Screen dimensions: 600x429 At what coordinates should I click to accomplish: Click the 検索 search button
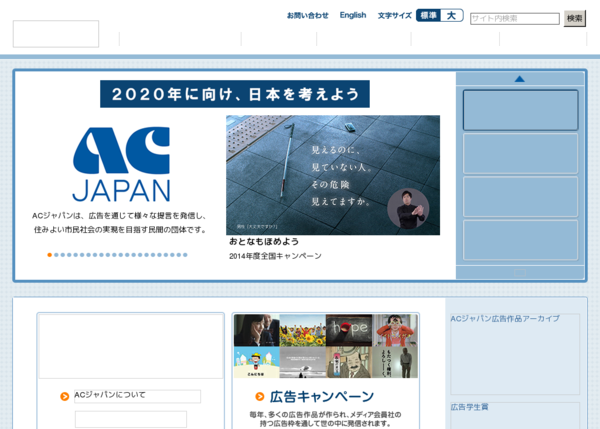pyautogui.click(x=574, y=18)
